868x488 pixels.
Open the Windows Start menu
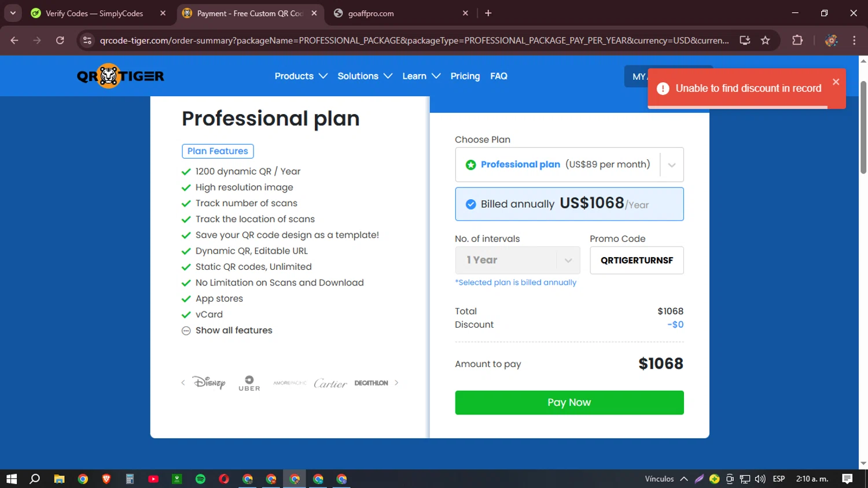tap(12, 479)
